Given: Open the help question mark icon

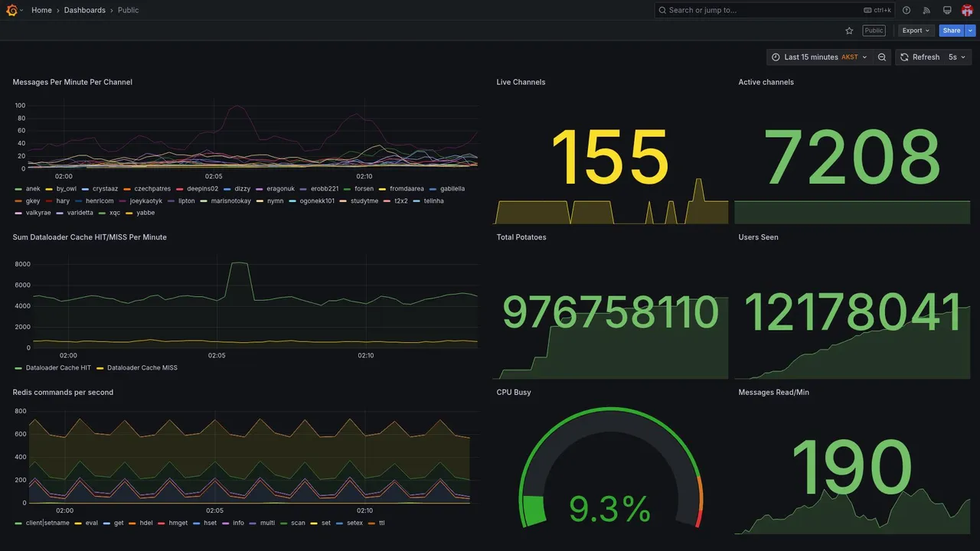Looking at the screenshot, I should point(906,10).
